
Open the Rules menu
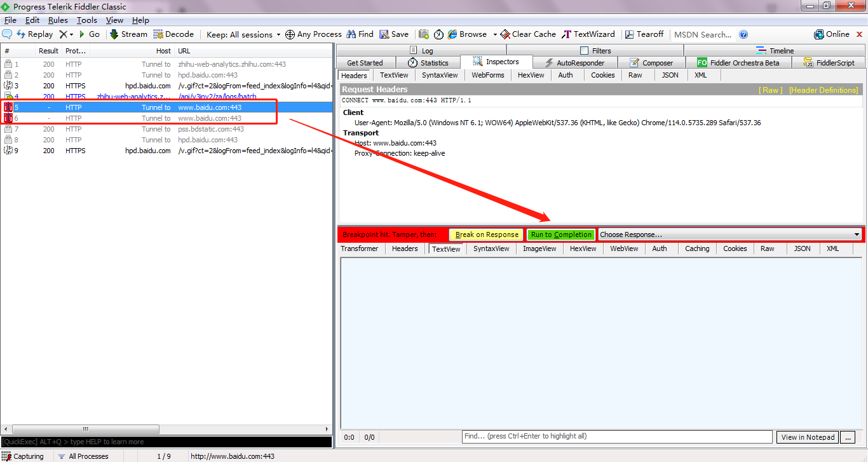pos(58,20)
